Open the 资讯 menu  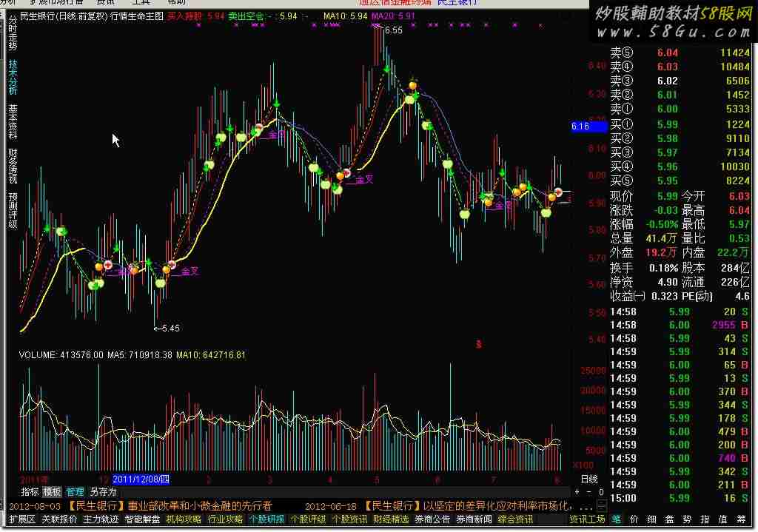click(x=105, y=2)
